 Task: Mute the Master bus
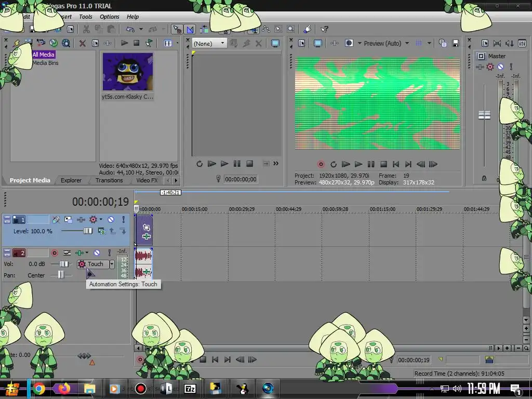click(500, 67)
